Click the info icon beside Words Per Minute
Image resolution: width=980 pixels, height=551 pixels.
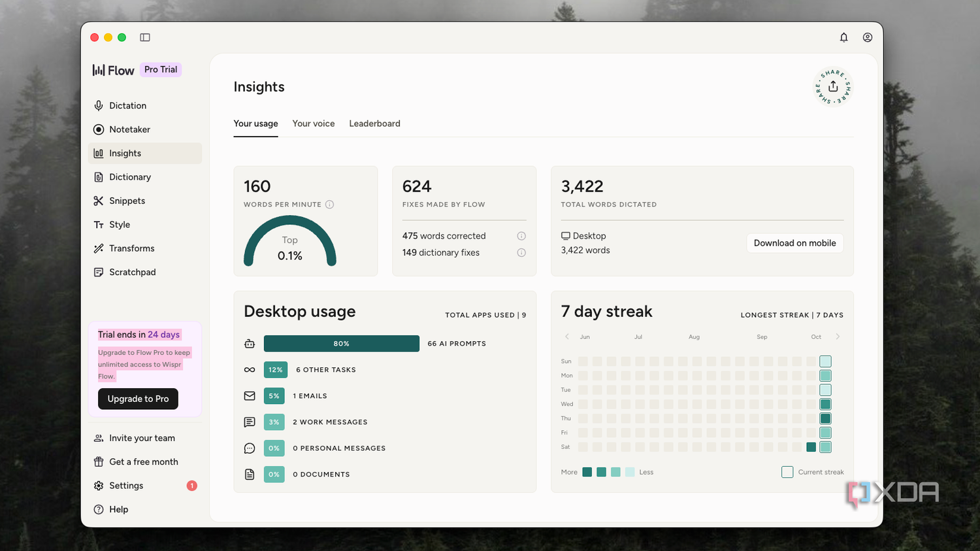pos(330,205)
